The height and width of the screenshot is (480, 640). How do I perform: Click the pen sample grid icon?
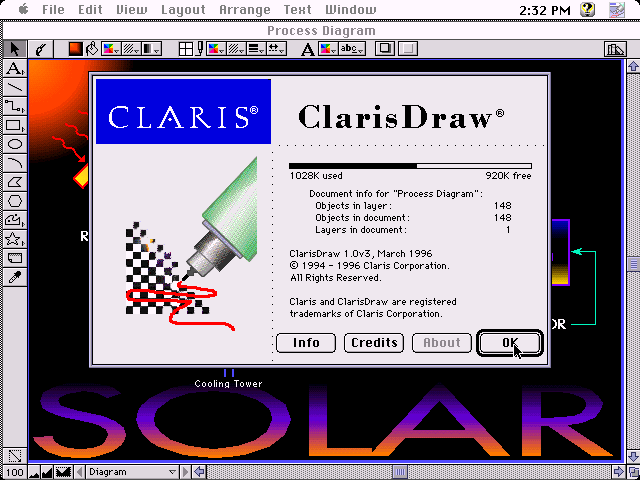click(x=186, y=49)
